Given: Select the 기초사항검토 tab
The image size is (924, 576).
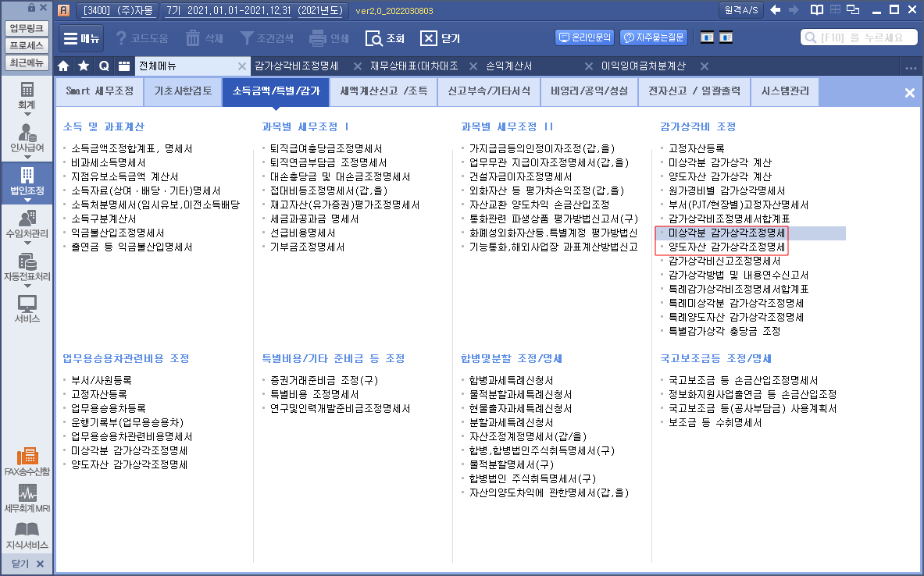Looking at the screenshot, I should [x=183, y=91].
